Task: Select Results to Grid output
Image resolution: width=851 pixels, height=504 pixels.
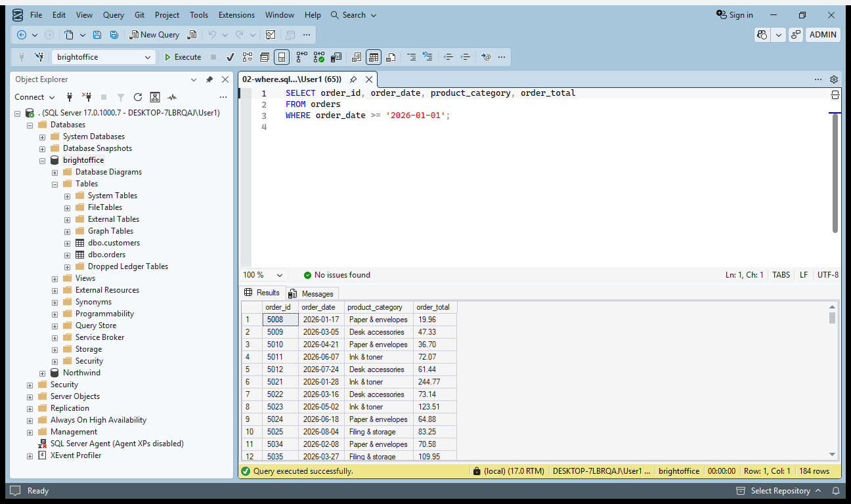Action: [374, 57]
